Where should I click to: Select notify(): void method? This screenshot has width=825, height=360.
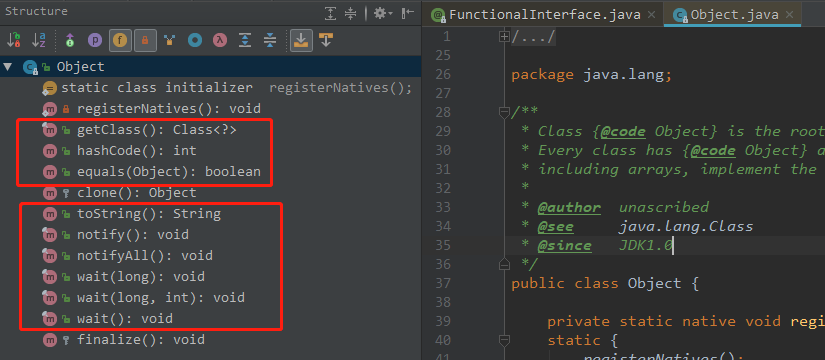click(x=210, y=235)
